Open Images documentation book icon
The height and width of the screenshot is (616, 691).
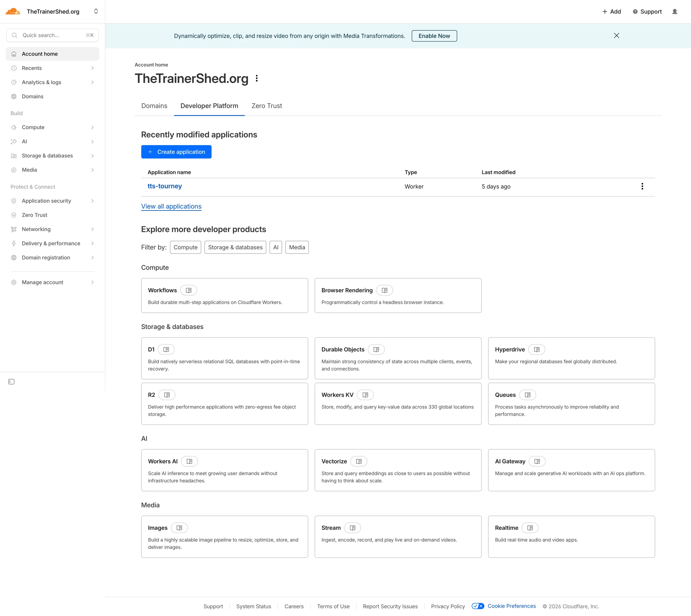point(179,528)
